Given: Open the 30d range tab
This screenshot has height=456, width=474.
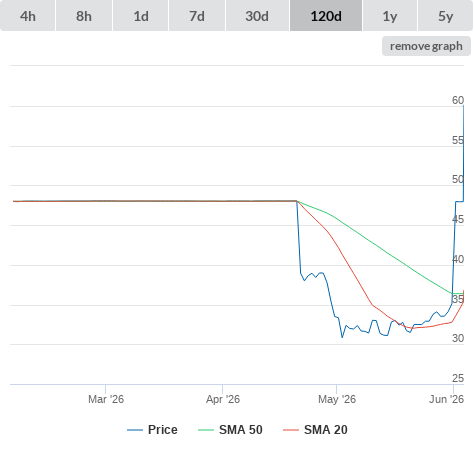Looking at the screenshot, I should click(257, 16).
